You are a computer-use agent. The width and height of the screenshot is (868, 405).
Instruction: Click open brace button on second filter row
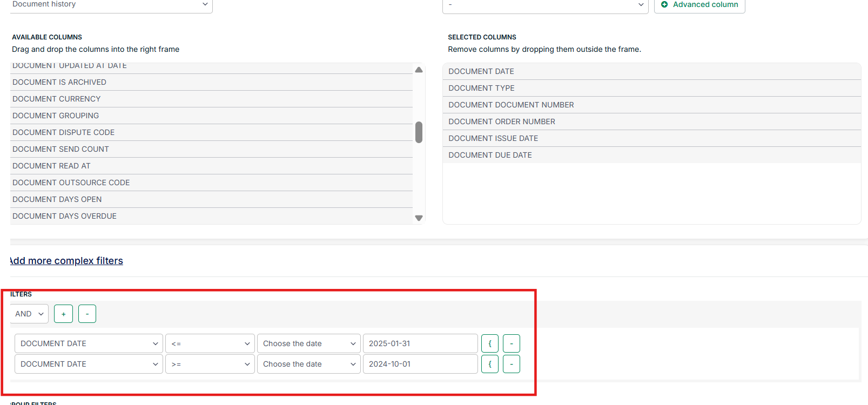pyautogui.click(x=489, y=364)
